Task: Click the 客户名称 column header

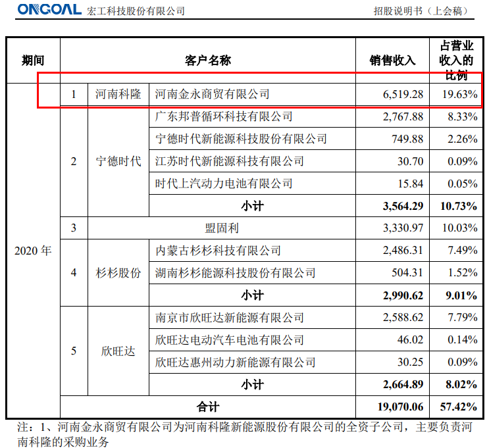Action: (x=208, y=61)
